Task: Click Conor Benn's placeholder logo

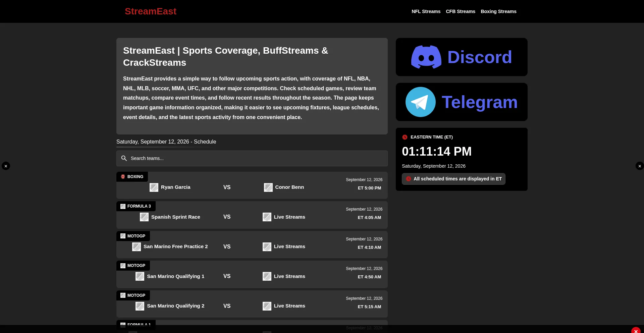Action: (268, 187)
